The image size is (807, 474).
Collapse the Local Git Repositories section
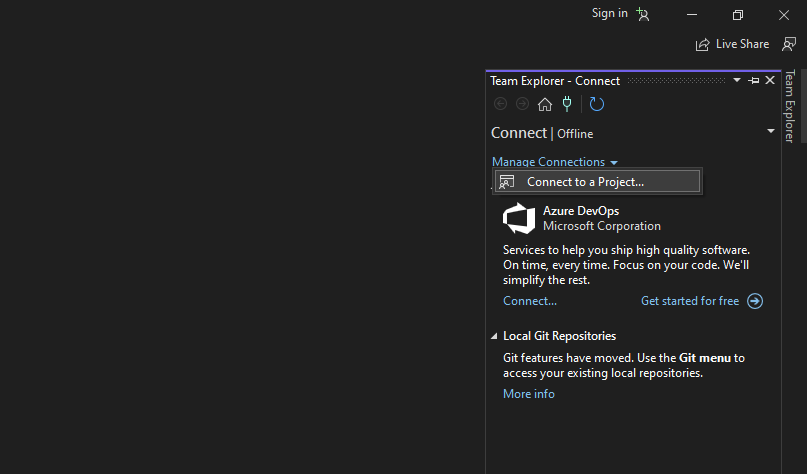coord(494,336)
